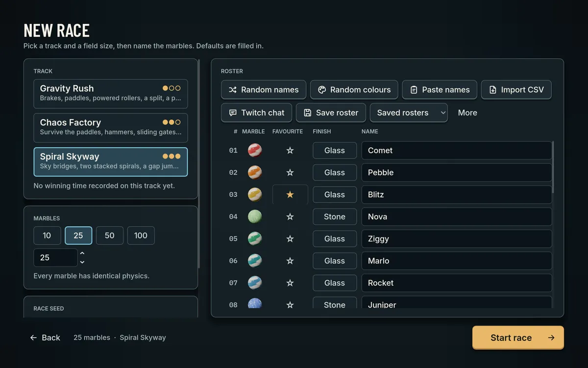Change the light green Nova marble colour
Viewport: 588px width, 368px height.
point(255,217)
